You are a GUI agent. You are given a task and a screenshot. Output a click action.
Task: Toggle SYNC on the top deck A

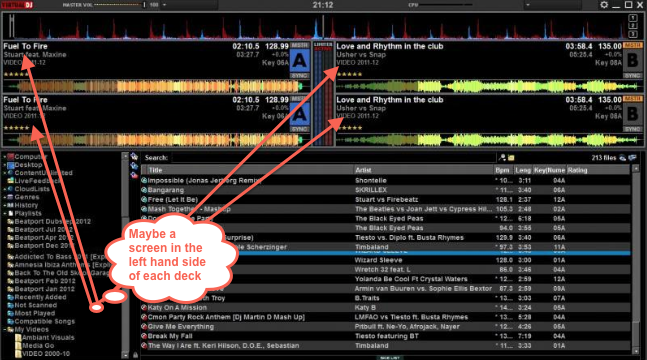300,76
